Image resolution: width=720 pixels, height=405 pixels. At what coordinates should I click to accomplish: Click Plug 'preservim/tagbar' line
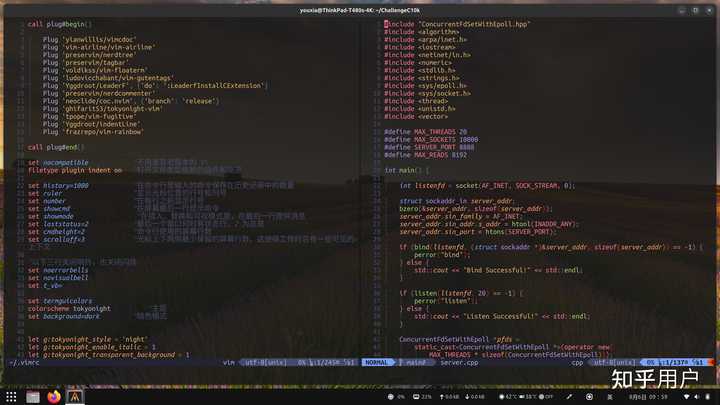coord(85,62)
